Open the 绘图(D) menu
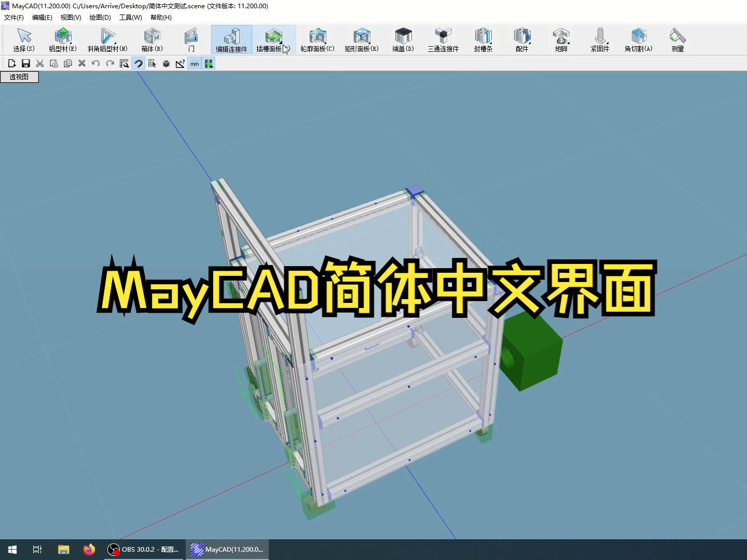This screenshot has width=747, height=560. [x=100, y=17]
